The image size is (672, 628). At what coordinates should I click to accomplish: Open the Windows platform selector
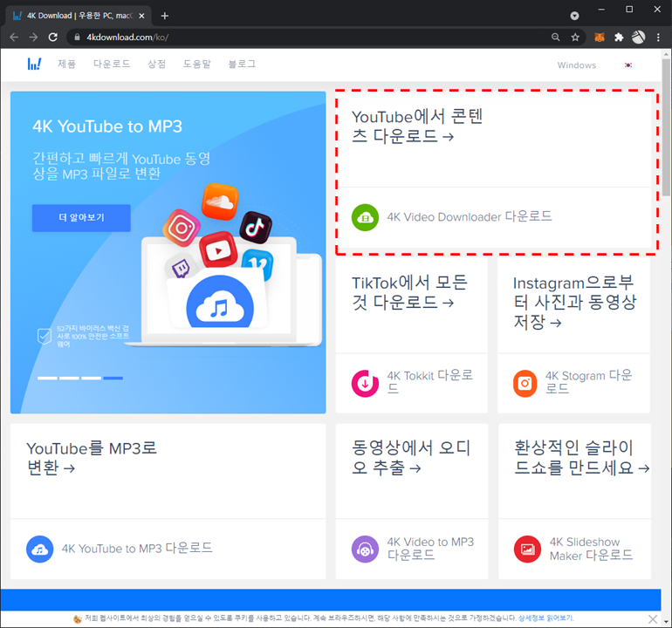pos(576,65)
